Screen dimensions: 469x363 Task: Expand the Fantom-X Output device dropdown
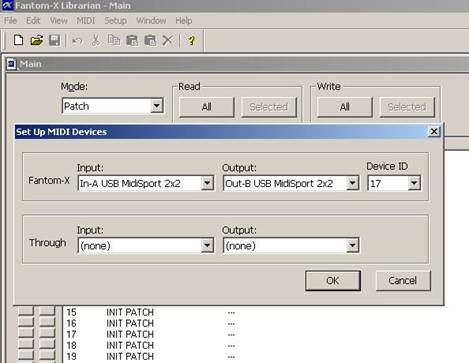coord(352,183)
